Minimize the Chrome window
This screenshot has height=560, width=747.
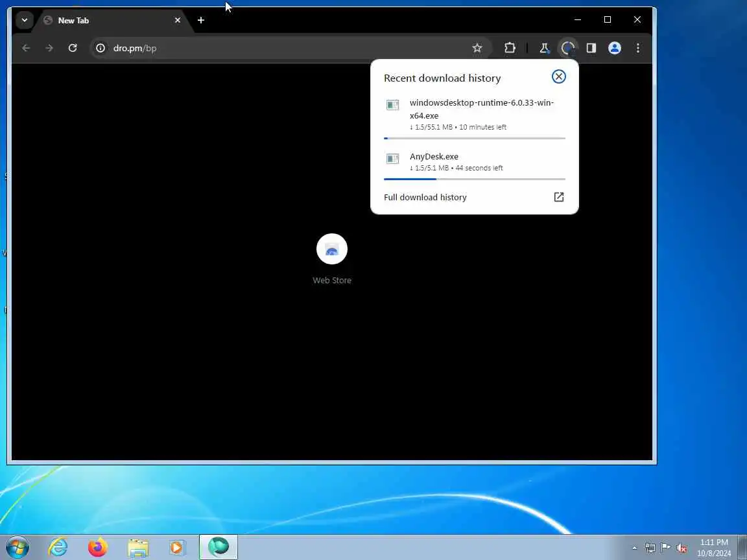pos(578,19)
